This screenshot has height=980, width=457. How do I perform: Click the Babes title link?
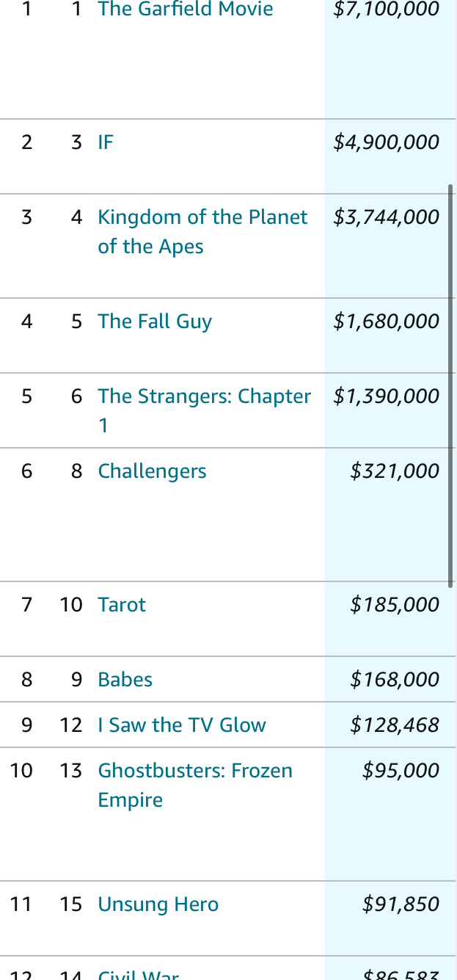coord(125,679)
